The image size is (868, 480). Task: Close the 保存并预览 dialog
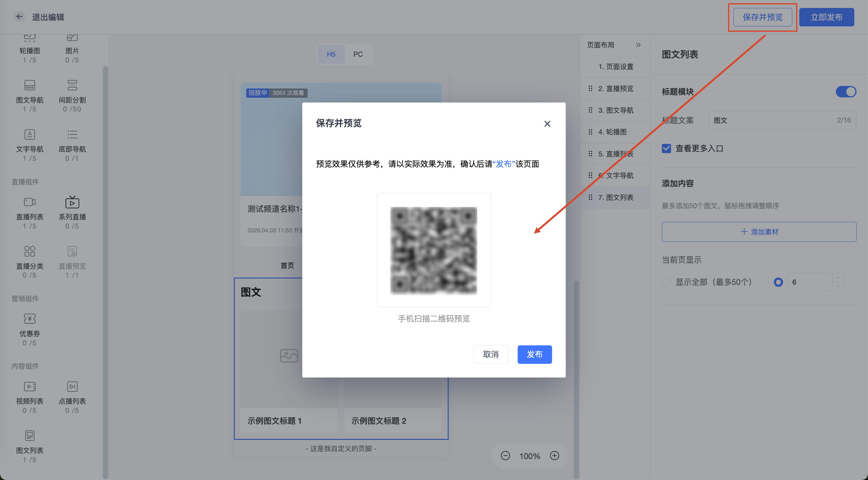547,124
